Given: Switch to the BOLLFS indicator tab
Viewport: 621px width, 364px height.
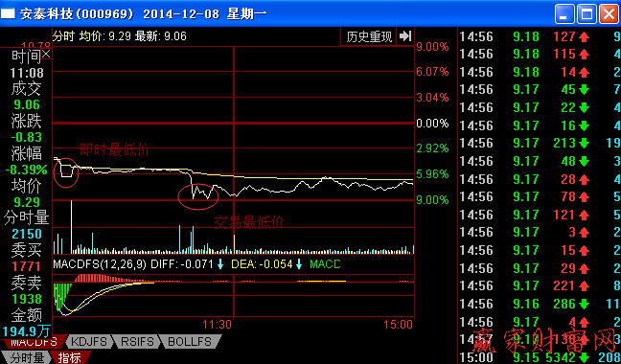Looking at the screenshot, I should pyautogui.click(x=190, y=341).
